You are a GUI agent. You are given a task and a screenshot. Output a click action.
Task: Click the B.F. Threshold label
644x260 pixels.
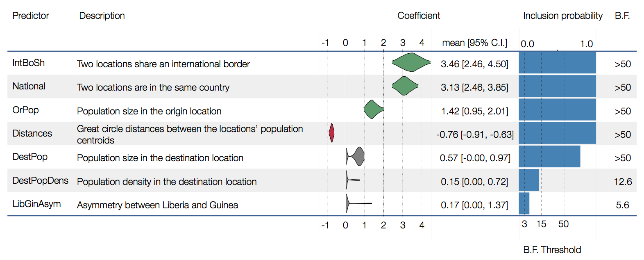pos(552,250)
